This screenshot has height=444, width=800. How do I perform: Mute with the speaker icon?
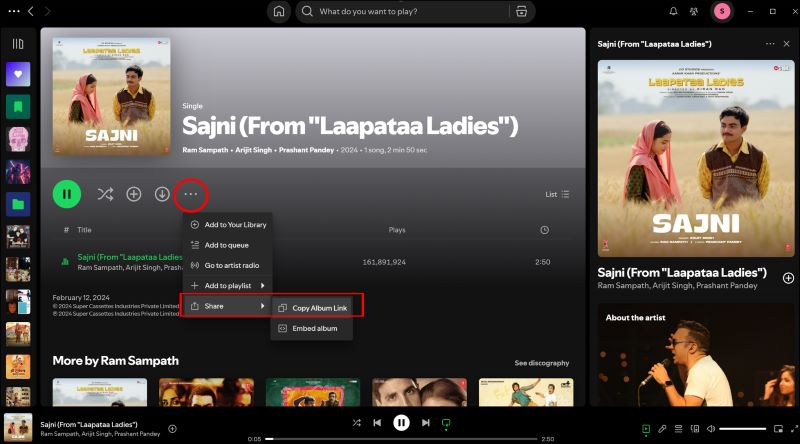point(711,429)
